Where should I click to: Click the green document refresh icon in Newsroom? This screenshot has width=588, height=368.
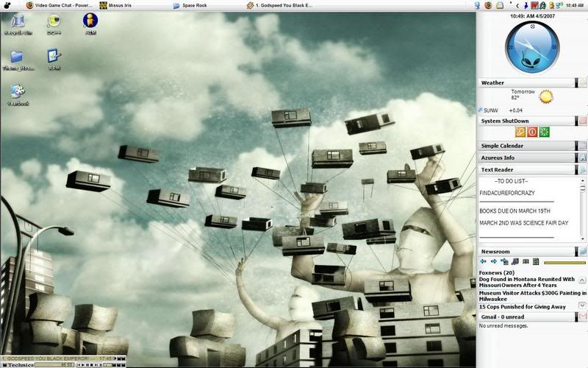pos(536,261)
